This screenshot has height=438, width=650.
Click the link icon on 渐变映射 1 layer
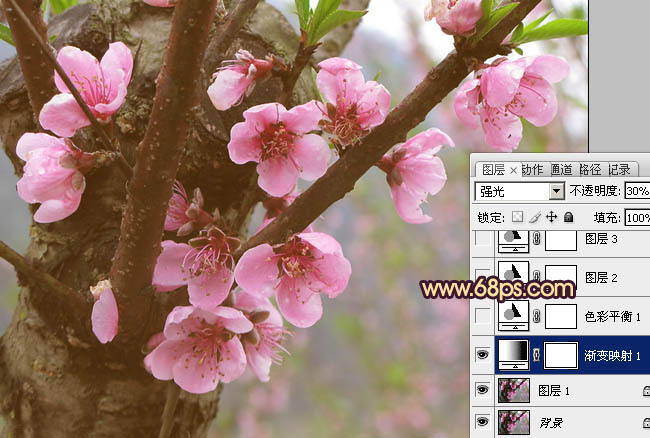[536, 354]
